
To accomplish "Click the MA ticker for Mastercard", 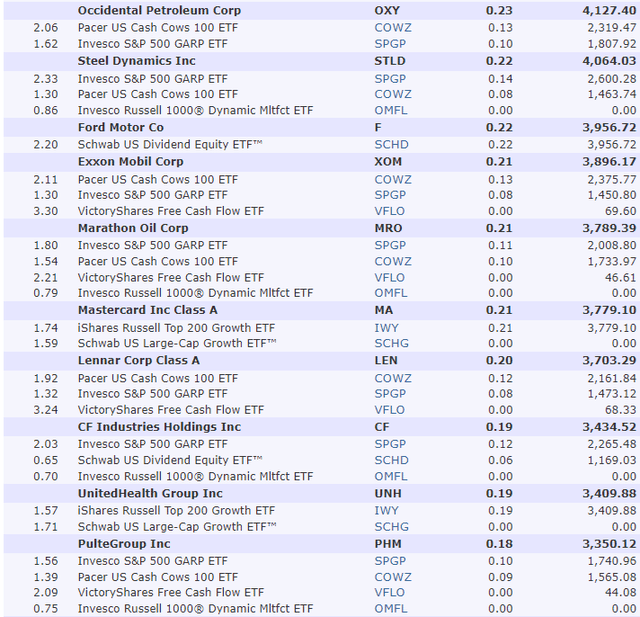I will point(384,311).
